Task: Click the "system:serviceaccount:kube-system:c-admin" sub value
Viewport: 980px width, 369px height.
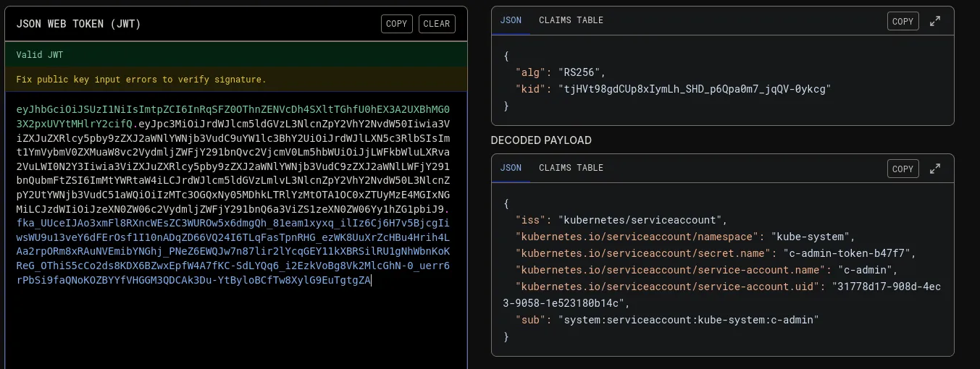Action: point(688,320)
